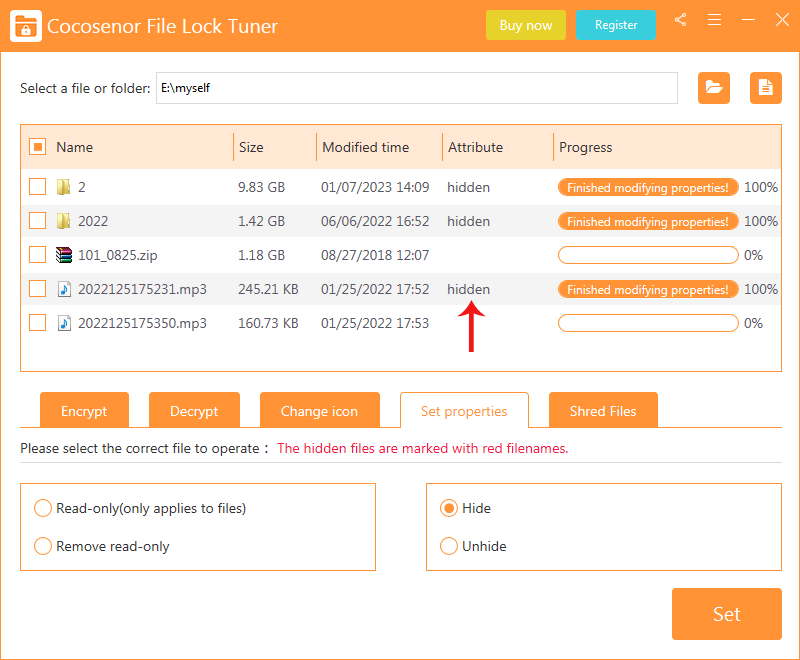Click the audio icon of 2022125175231.mp3
This screenshot has width=800, height=660.
click(x=64, y=289)
